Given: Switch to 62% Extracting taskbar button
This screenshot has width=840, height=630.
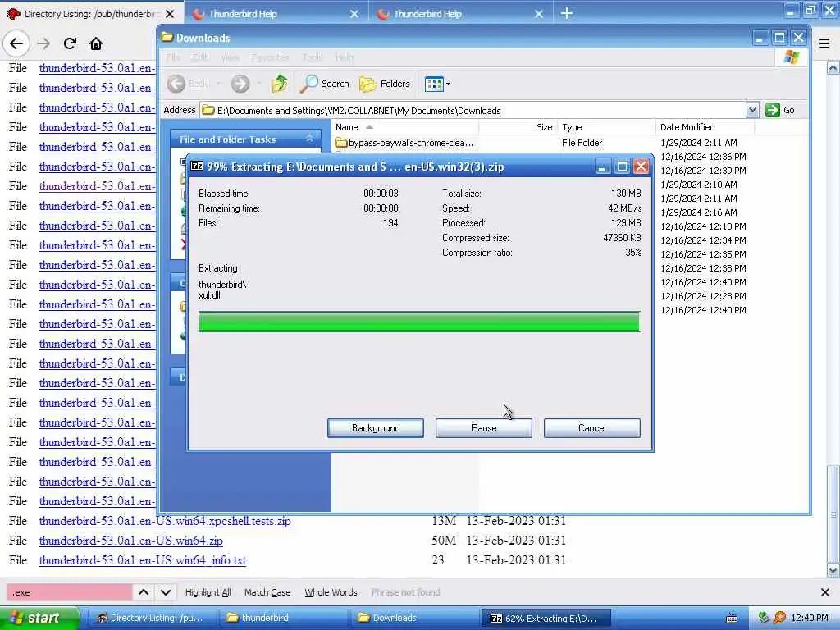Looking at the screenshot, I should click(x=546, y=618).
